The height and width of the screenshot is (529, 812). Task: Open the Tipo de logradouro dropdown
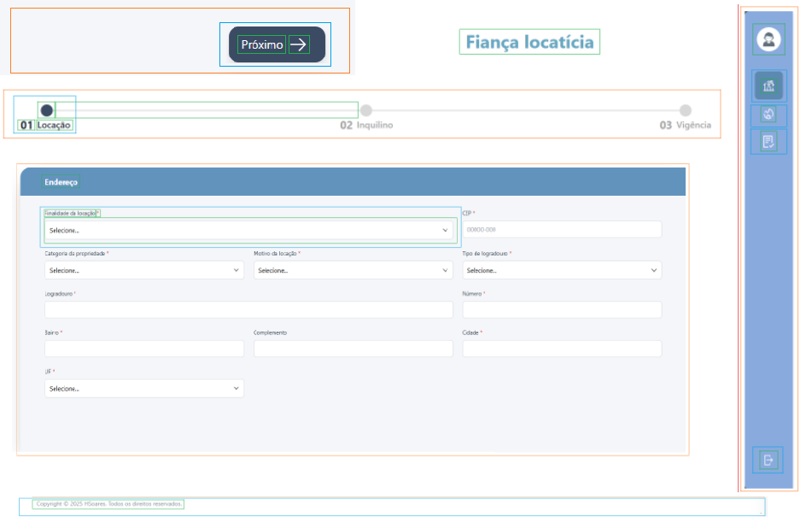click(562, 270)
